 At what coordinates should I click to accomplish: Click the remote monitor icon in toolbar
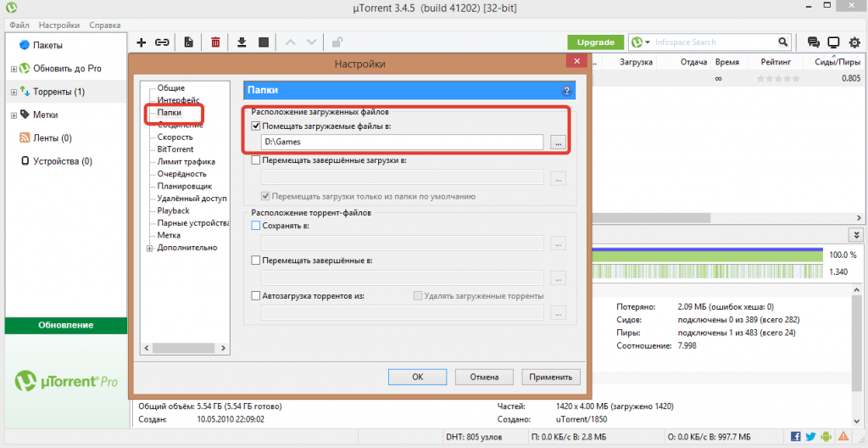pos(834,42)
